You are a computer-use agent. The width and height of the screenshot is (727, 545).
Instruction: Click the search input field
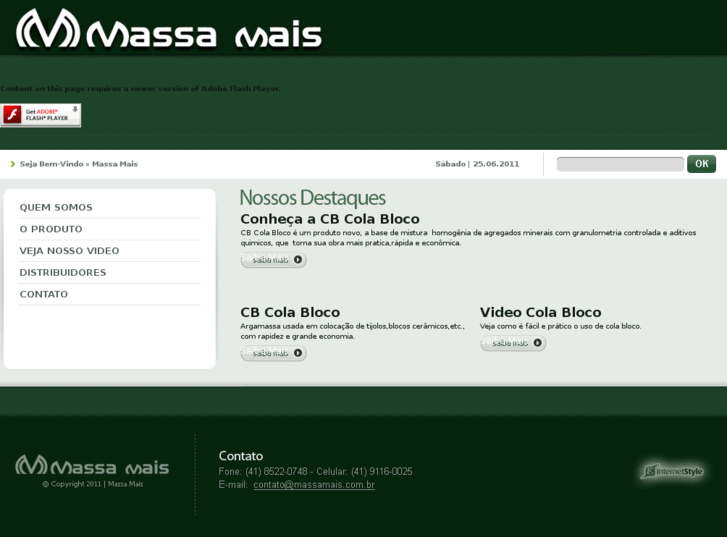pyautogui.click(x=620, y=164)
